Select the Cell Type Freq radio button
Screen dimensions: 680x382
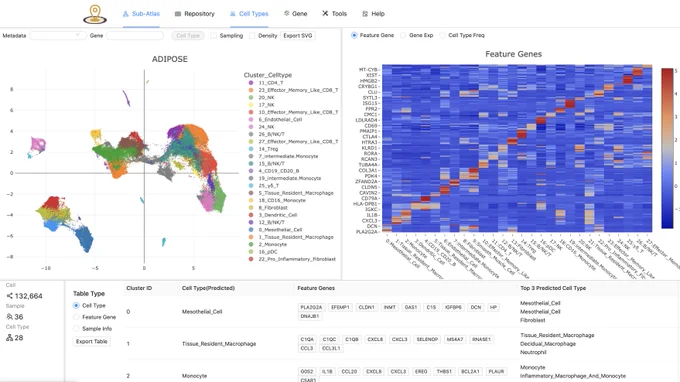point(442,35)
